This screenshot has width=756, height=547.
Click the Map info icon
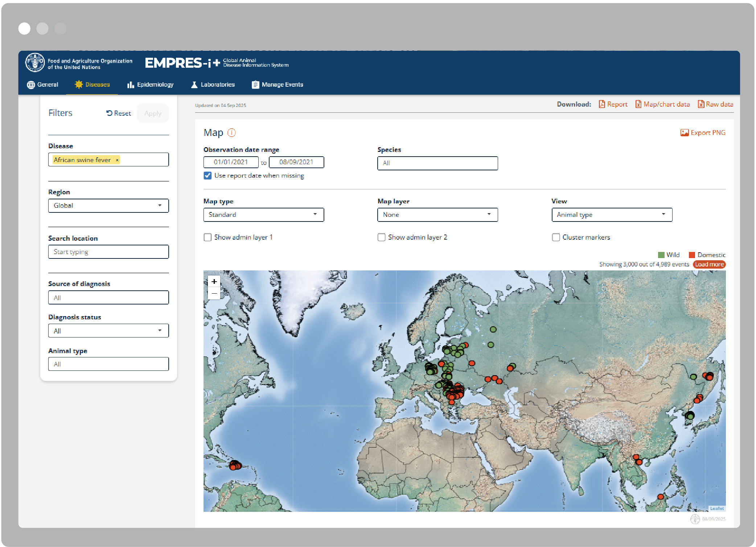pyautogui.click(x=231, y=133)
